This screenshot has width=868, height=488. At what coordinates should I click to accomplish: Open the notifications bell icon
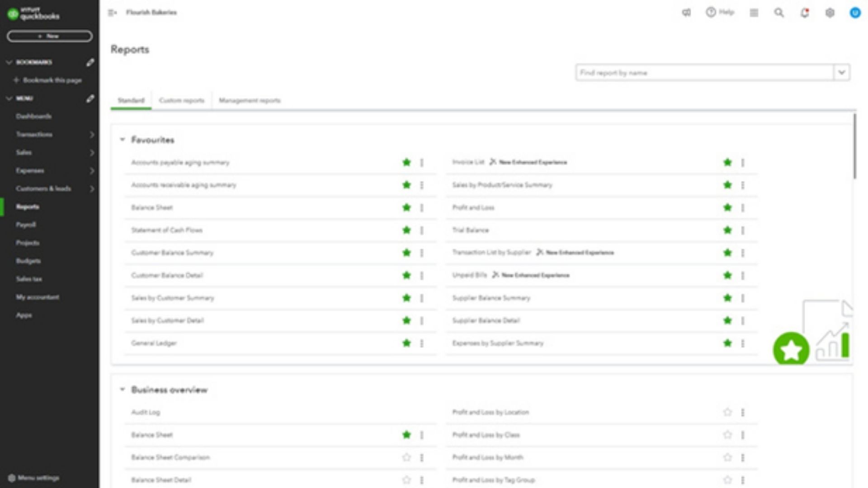pyautogui.click(x=805, y=13)
